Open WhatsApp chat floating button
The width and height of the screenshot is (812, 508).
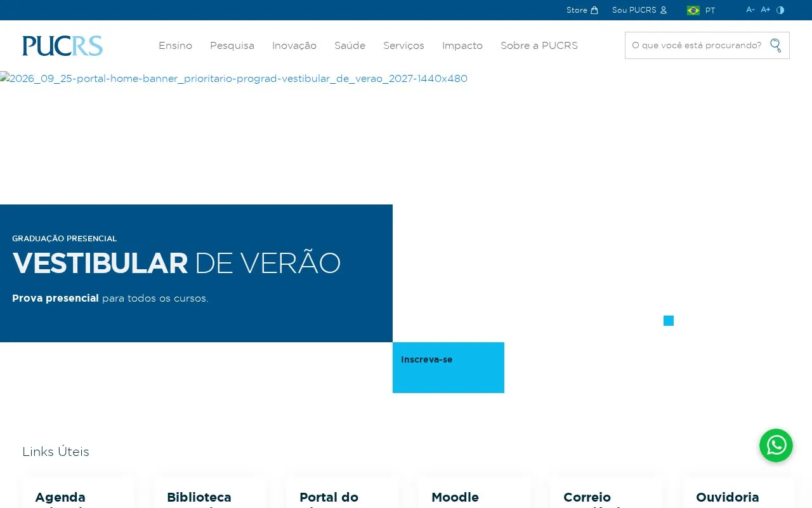coord(776,445)
